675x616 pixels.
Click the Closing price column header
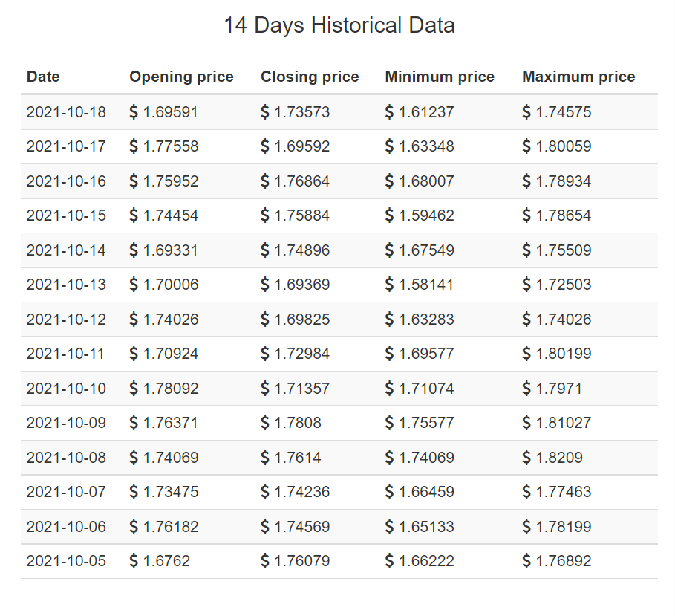click(x=310, y=77)
